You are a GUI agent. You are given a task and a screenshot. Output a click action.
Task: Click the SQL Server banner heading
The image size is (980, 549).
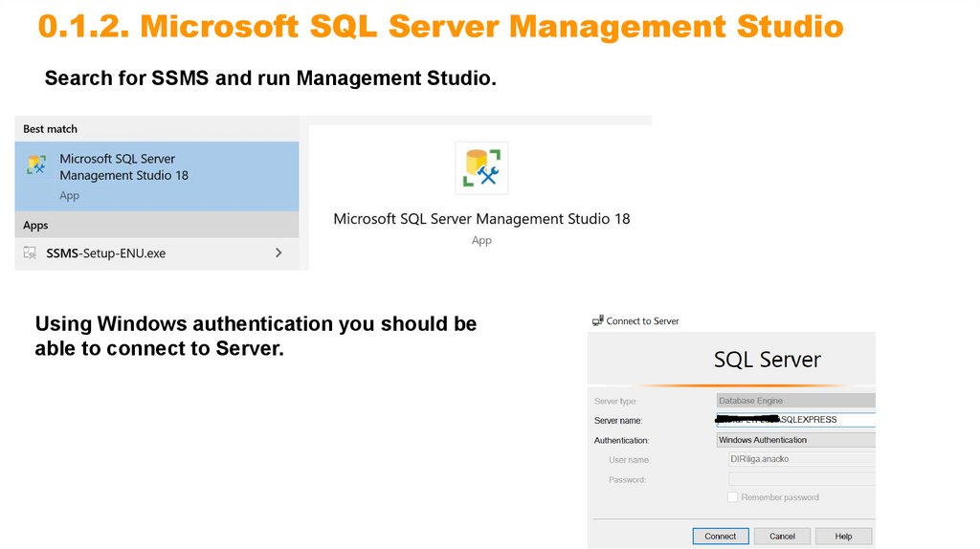[x=767, y=361]
